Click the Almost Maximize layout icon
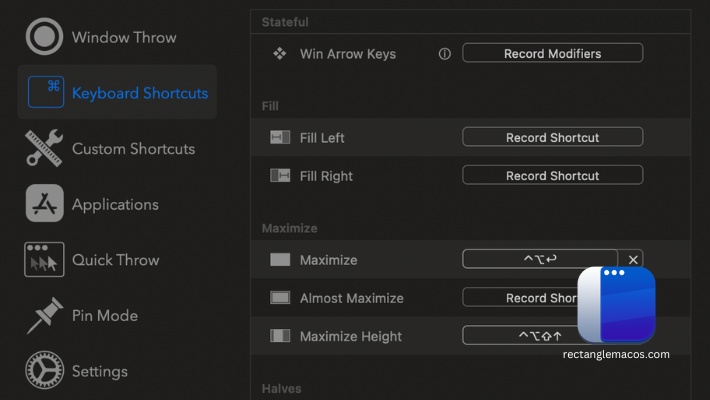This screenshot has height=400, width=710. (280, 298)
